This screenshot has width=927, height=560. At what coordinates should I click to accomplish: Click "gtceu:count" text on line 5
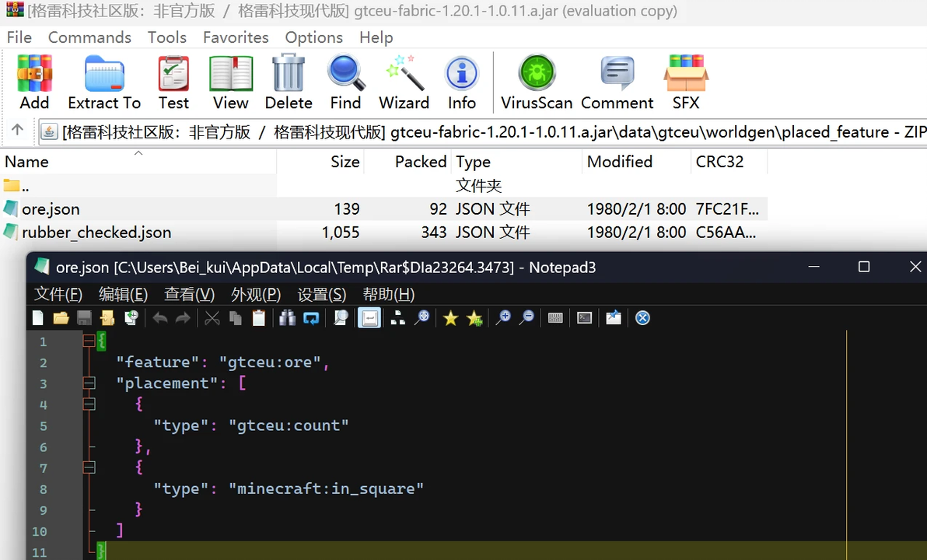click(x=289, y=425)
